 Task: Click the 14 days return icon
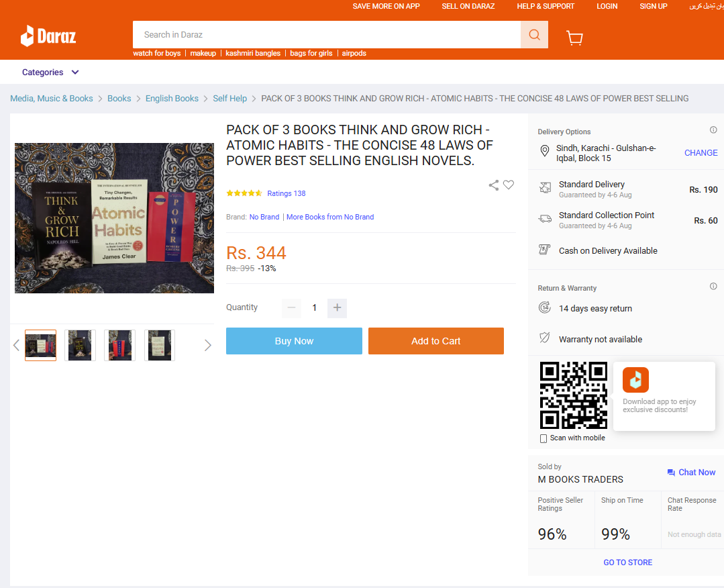[545, 307]
